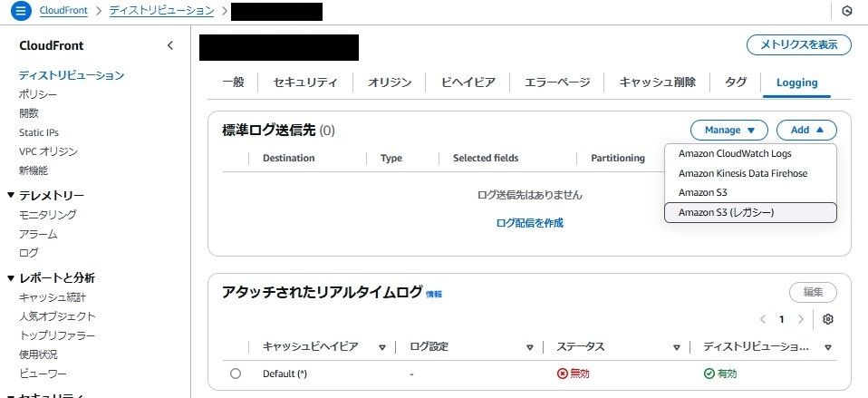Click the hexagon icon at top right
Viewport: 868px width, 398px height.
tap(846, 11)
